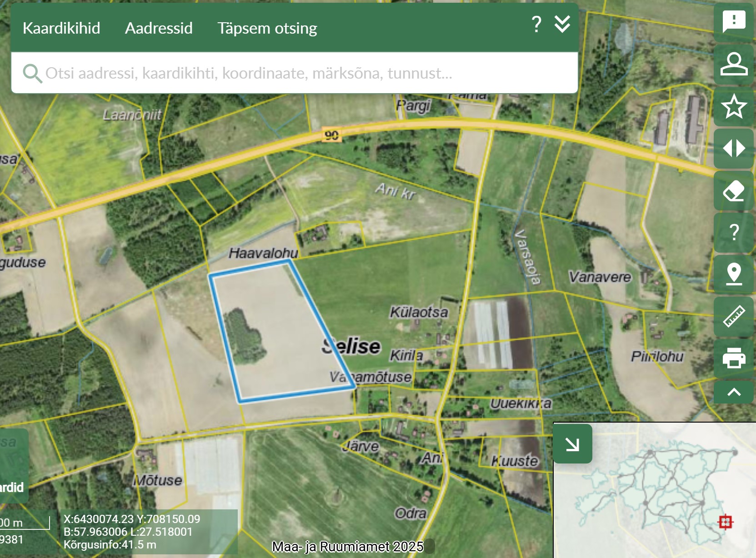Open the Täpsem otsing tab
This screenshot has width=756, height=558.
(x=267, y=28)
